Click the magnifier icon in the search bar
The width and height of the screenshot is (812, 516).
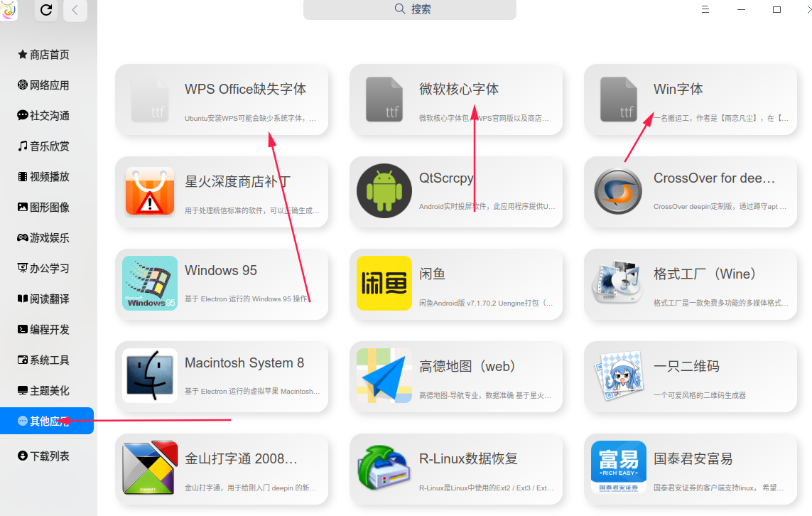[400, 9]
